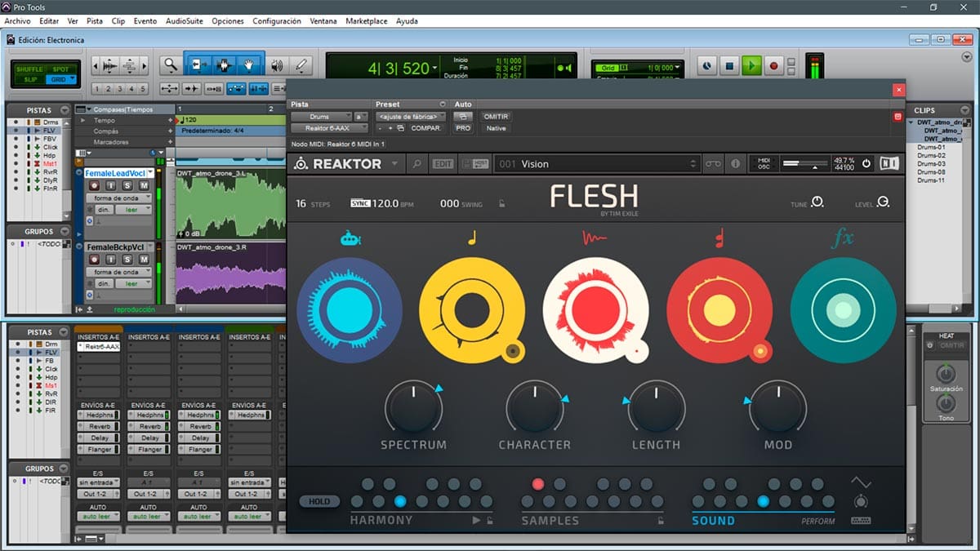Click the OMITIR bypass button in plugin header
Viewport: 980px width, 551px height.
[x=497, y=117]
